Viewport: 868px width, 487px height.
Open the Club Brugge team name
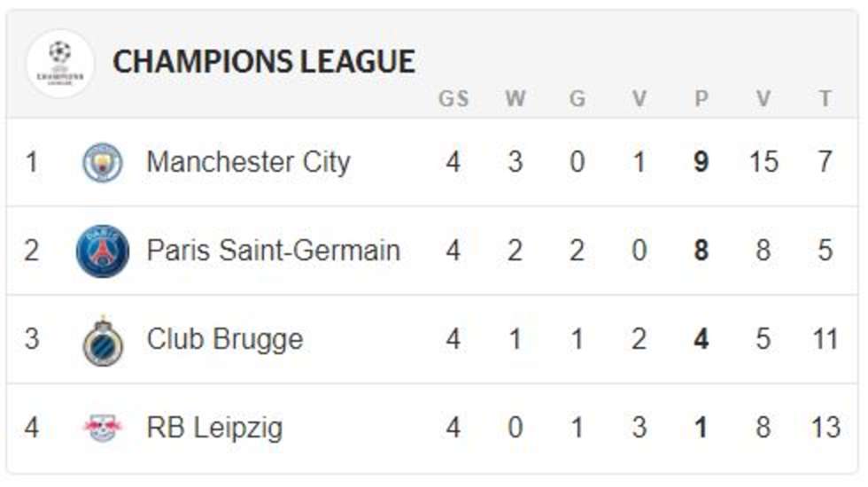[x=225, y=340]
